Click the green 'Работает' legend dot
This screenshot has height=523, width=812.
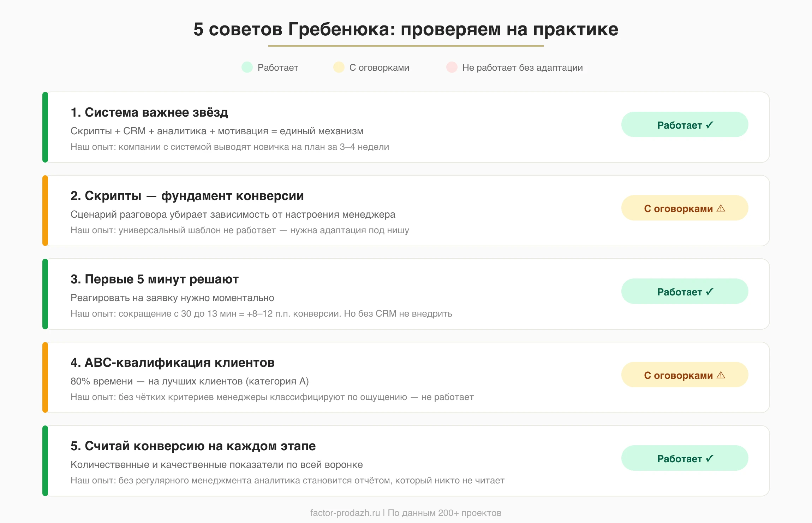(x=247, y=67)
